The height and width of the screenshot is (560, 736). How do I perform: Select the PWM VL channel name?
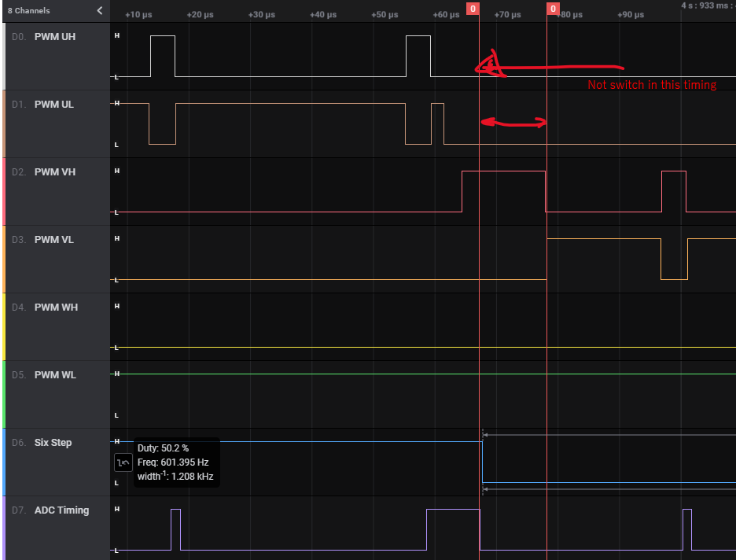[x=54, y=239]
